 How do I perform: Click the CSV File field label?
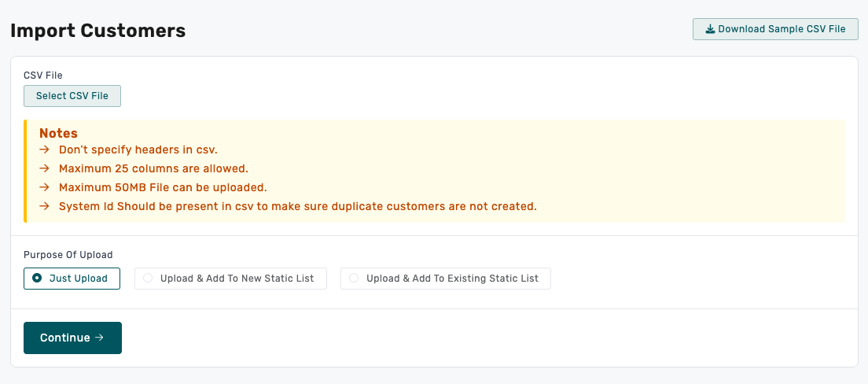pyautogui.click(x=43, y=76)
